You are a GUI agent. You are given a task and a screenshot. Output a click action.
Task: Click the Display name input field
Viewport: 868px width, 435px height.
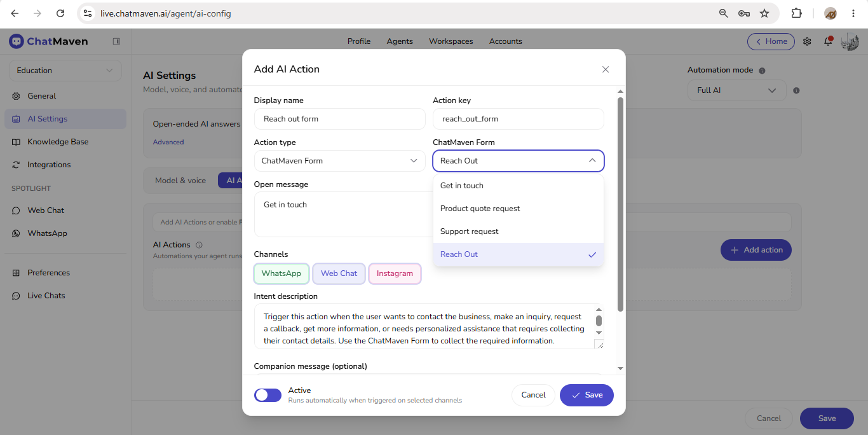click(339, 119)
